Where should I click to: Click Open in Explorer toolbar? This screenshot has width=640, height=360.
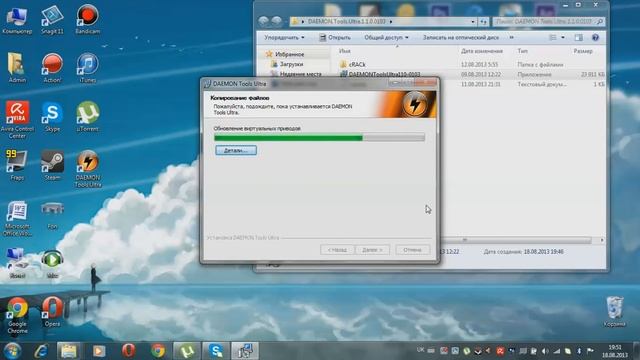pyautogui.click(x=335, y=38)
